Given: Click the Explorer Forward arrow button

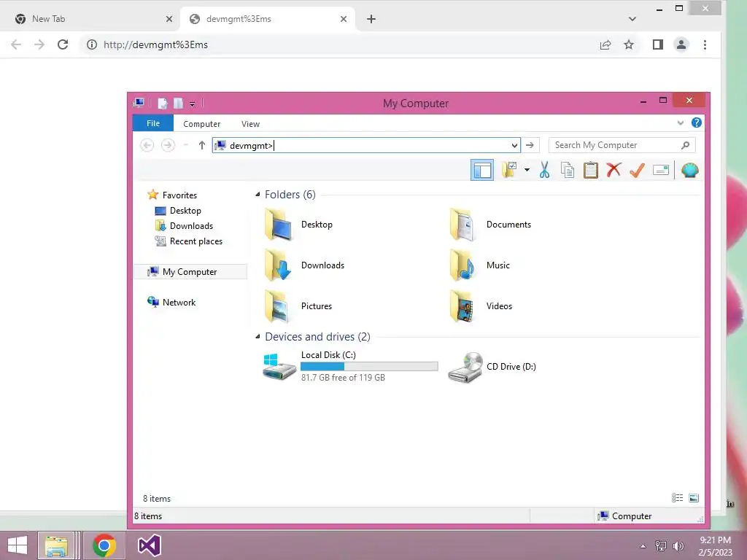Looking at the screenshot, I should [x=168, y=145].
